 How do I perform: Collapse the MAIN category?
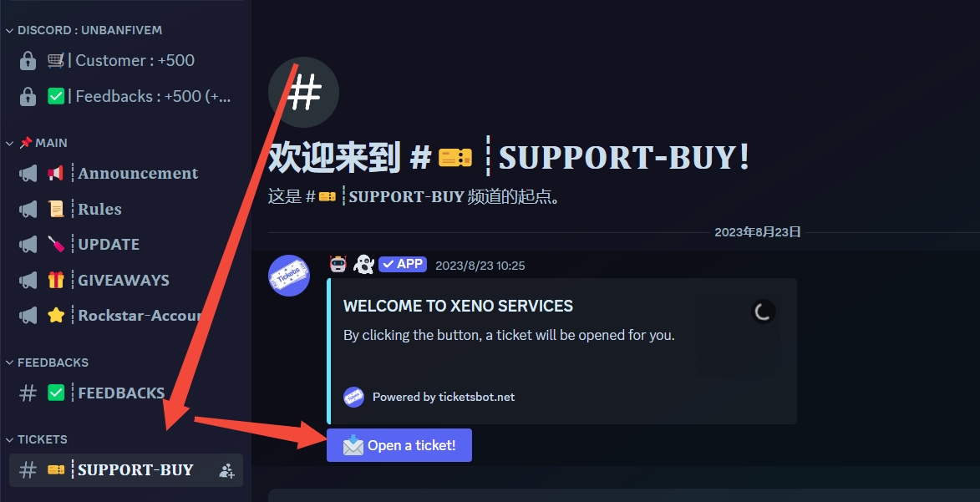click(x=36, y=143)
